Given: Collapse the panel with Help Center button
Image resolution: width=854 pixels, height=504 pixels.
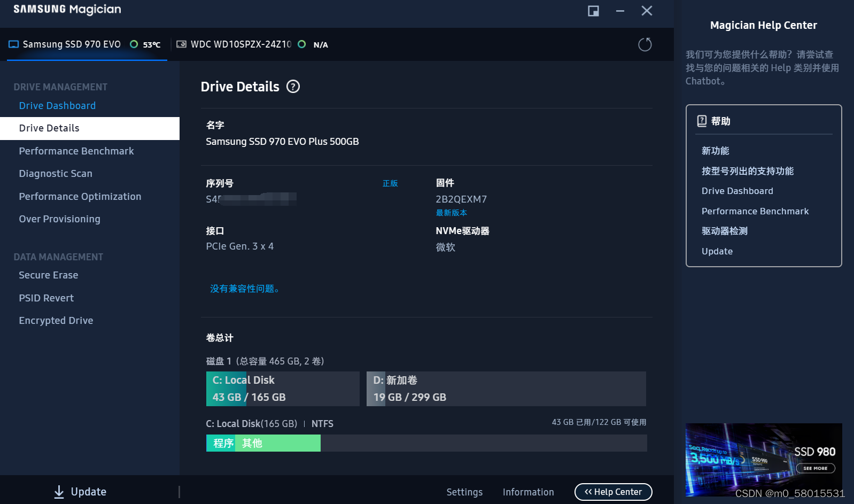Looking at the screenshot, I should tap(613, 492).
